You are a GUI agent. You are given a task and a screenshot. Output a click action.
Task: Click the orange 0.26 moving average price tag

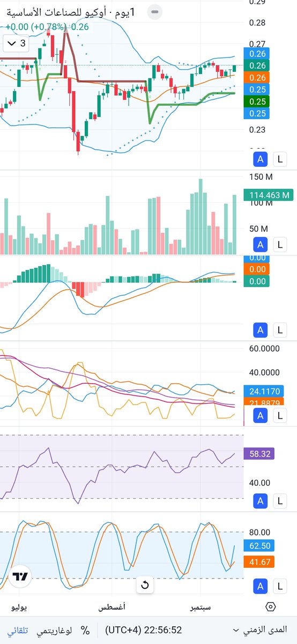coord(257,77)
